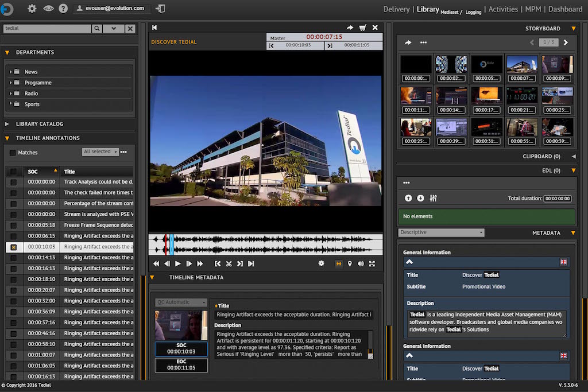Open the Delivery section
588x392 pixels.
396,9
